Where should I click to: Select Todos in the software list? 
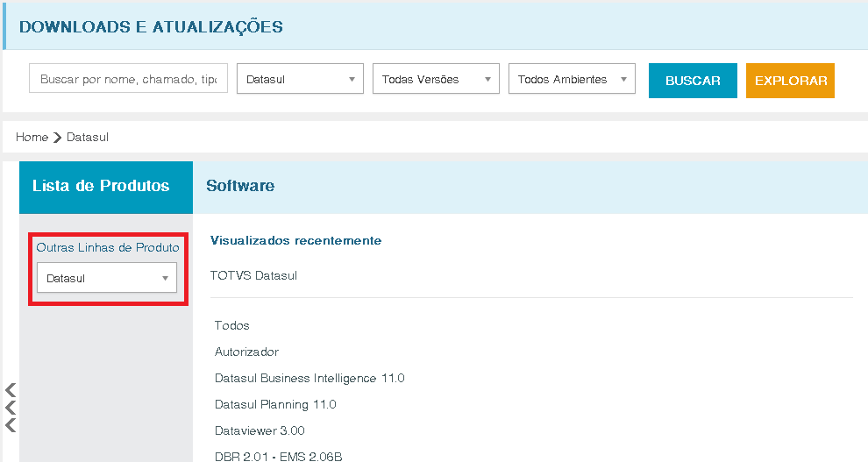click(232, 325)
